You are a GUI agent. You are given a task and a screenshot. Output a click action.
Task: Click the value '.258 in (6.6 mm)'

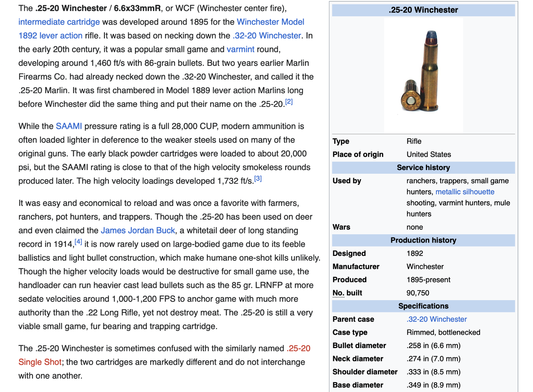pyautogui.click(x=433, y=345)
